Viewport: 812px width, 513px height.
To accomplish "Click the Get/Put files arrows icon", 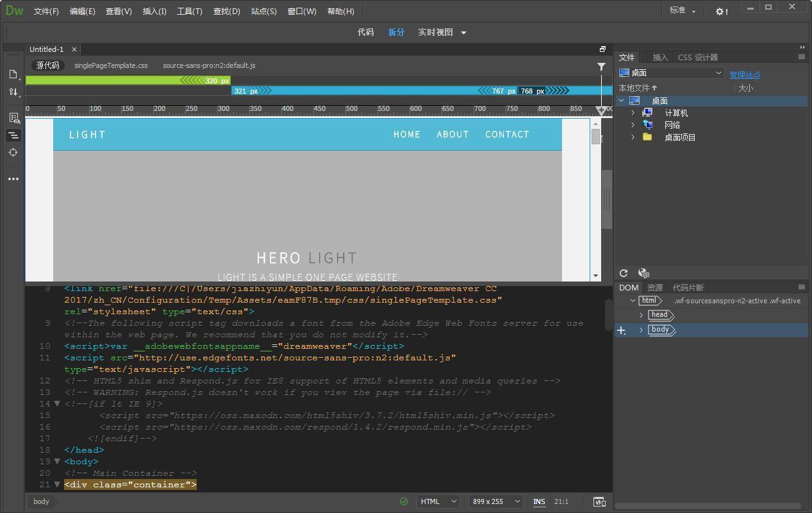I will tap(13, 92).
